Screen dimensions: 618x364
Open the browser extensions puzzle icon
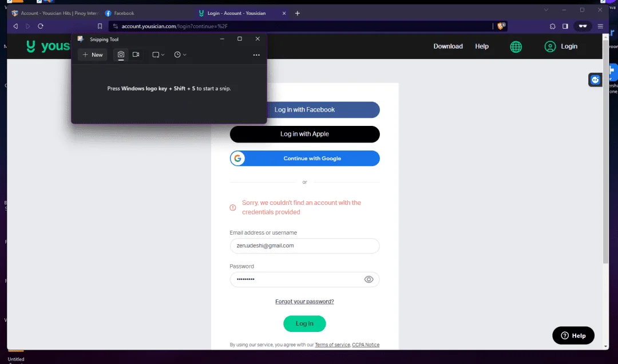pyautogui.click(x=552, y=26)
